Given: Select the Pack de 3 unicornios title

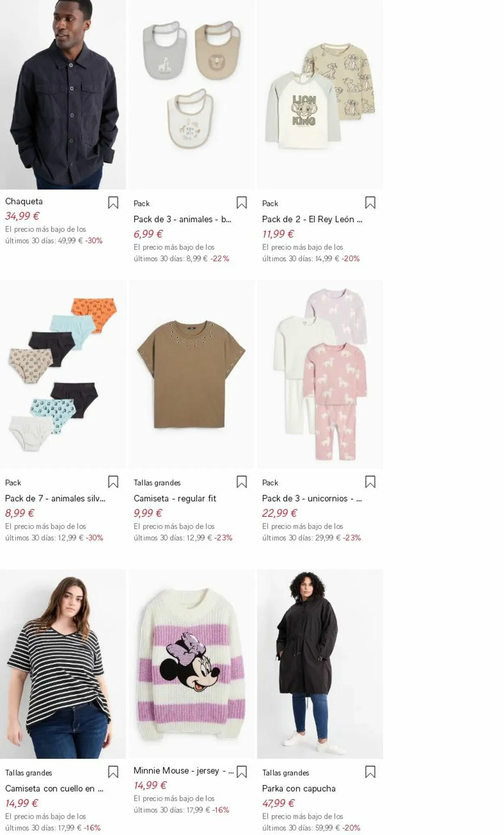Looking at the screenshot, I should tap(312, 498).
